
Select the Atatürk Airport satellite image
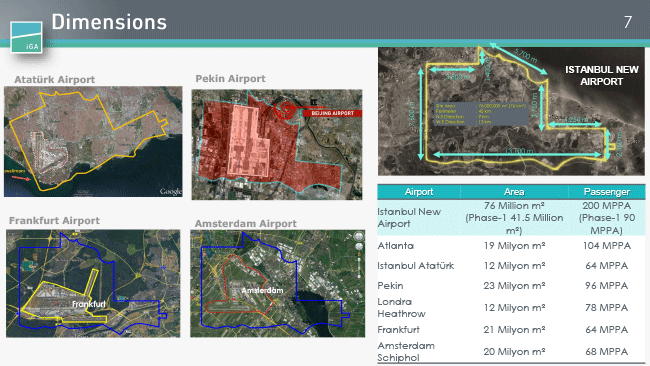click(93, 141)
